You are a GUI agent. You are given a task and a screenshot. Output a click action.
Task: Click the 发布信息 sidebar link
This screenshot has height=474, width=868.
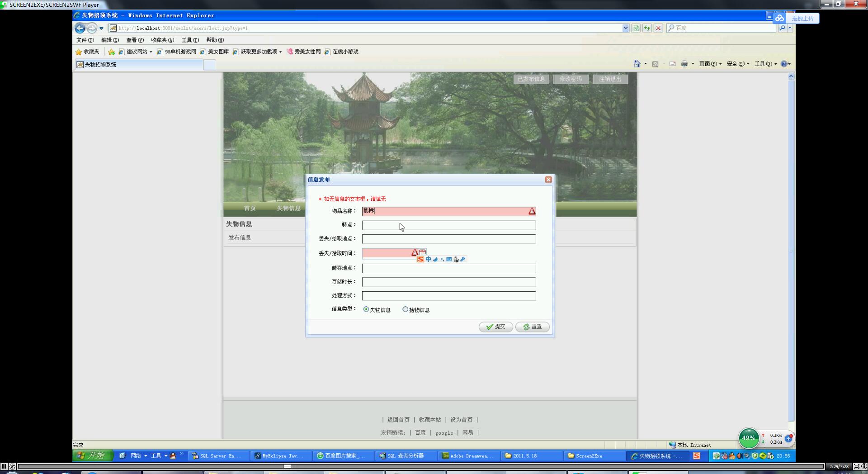(x=239, y=237)
